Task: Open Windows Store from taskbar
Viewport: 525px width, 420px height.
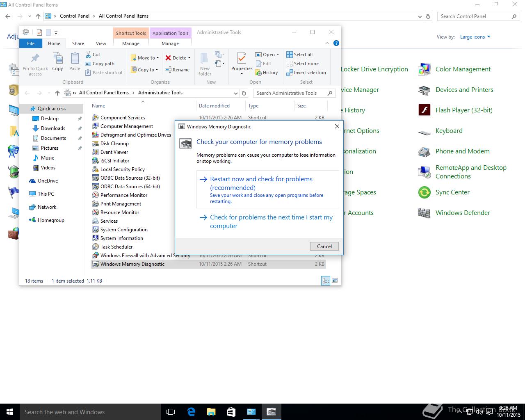Action: click(231, 412)
